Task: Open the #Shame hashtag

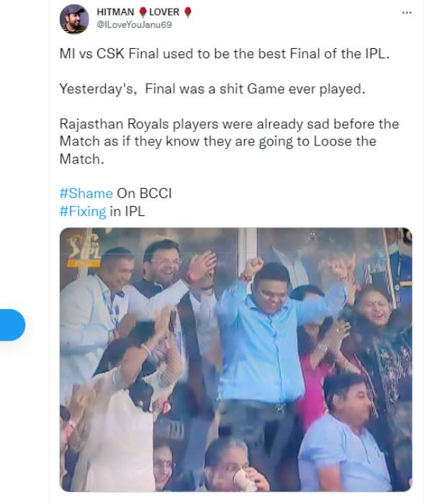Action: 86,194
